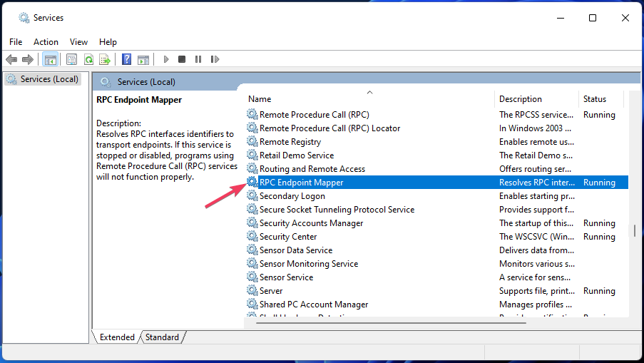Select Remote Procedure Call (RPC) Locator service
Image resolution: width=644 pixels, height=363 pixels.
pos(329,128)
